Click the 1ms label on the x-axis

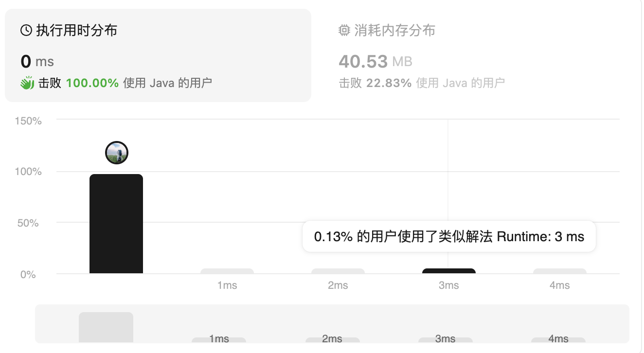tap(227, 285)
